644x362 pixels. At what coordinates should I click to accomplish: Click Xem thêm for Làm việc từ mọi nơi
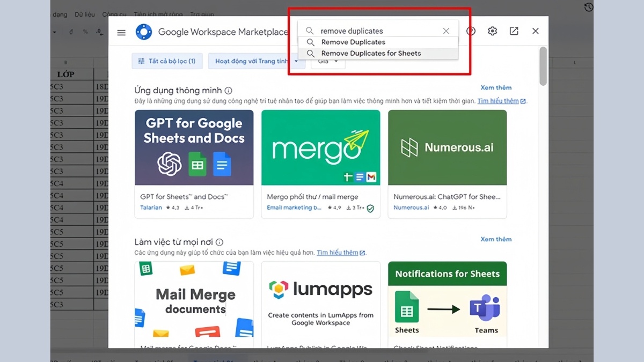click(x=496, y=239)
